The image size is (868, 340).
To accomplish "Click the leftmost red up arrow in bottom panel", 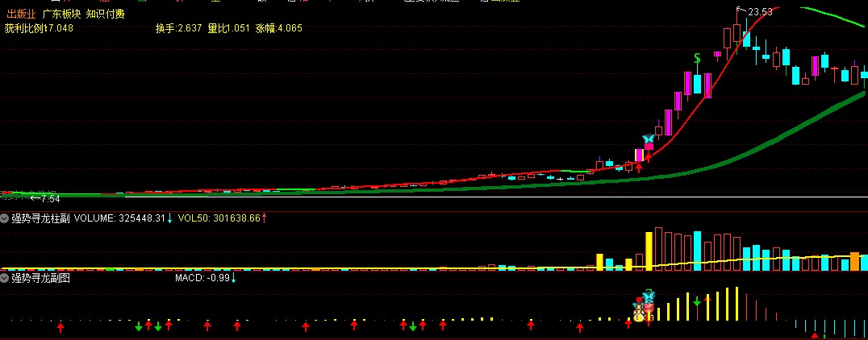I will click(x=61, y=327).
